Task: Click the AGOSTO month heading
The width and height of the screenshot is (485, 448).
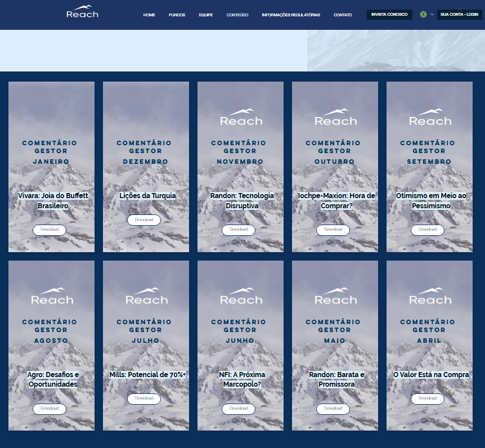Action: tap(51, 341)
